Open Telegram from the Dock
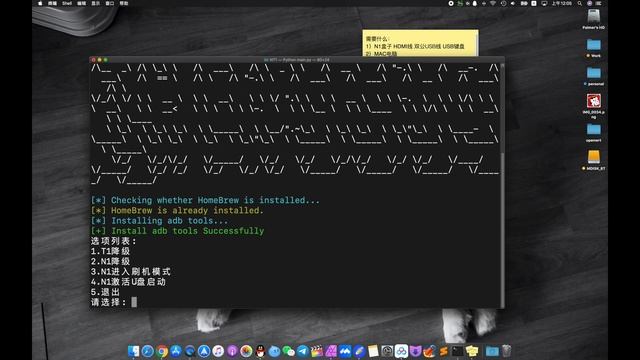 point(302,351)
